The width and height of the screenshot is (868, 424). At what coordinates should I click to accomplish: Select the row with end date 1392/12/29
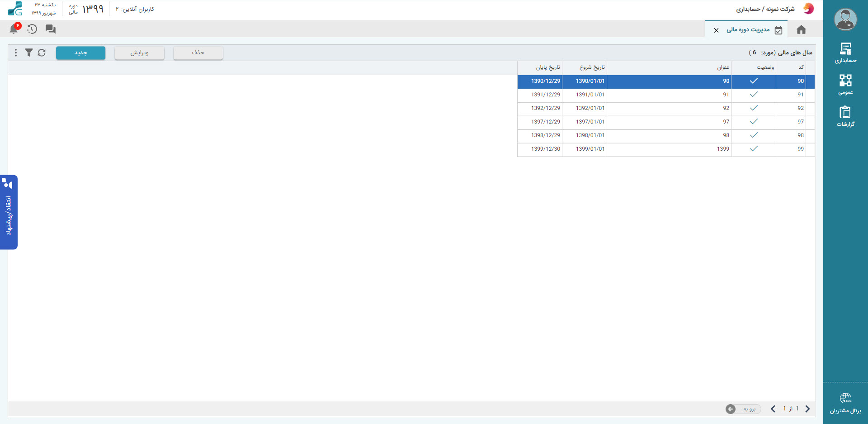(x=666, y=108)
